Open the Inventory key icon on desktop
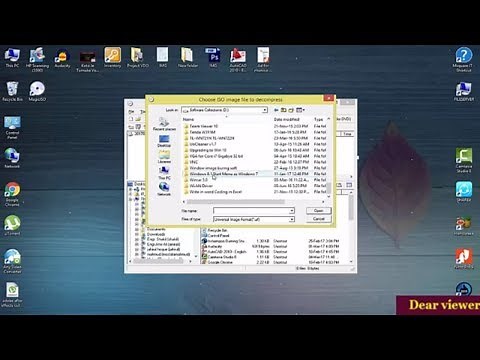This screenshot has width=480, height=360. (x=112, y=57)
